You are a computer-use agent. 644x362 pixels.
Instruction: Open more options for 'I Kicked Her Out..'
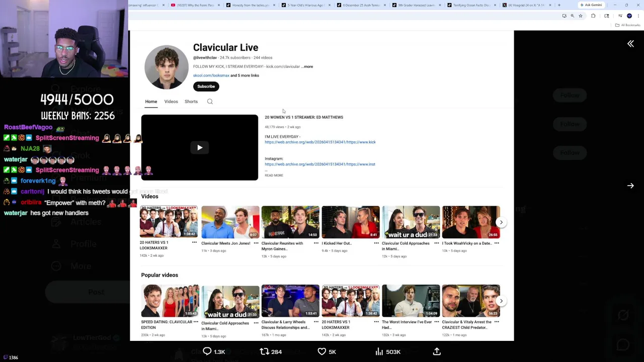pyautogui.click(x=376, y=243)
